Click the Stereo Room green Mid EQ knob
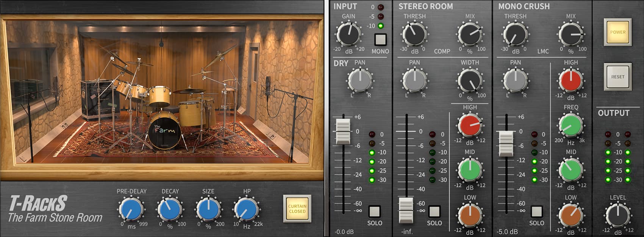Image resolution: width=644 pixels, height=237 pixels. click(470, 170)
